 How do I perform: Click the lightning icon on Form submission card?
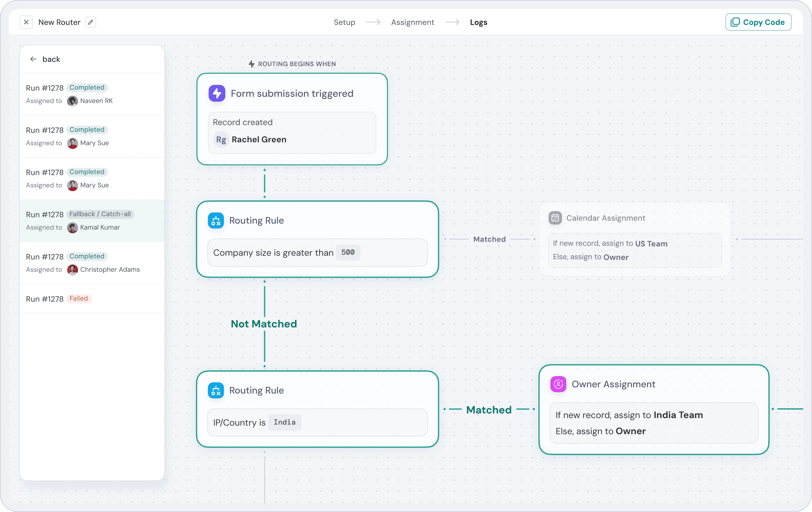217,94
